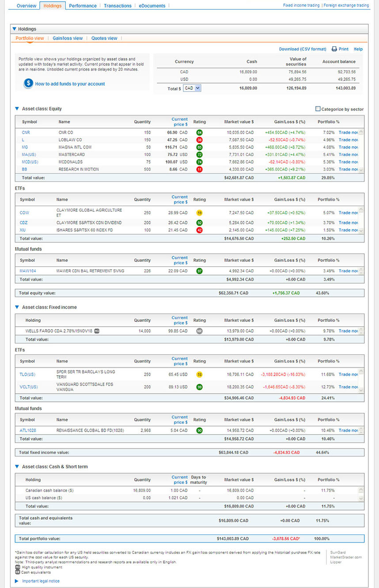Open the Gain/loss view tab

[68, 38]
